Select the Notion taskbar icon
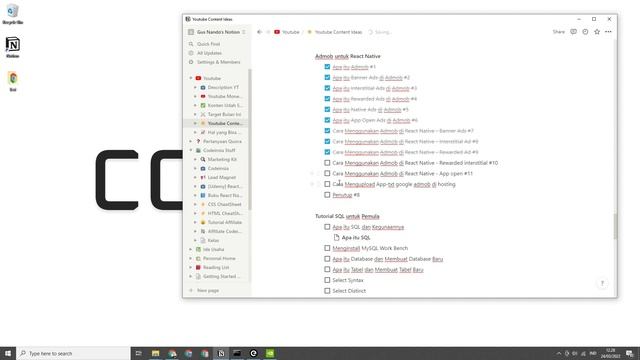This screenshot has width=640, height=360. point(221,353)
